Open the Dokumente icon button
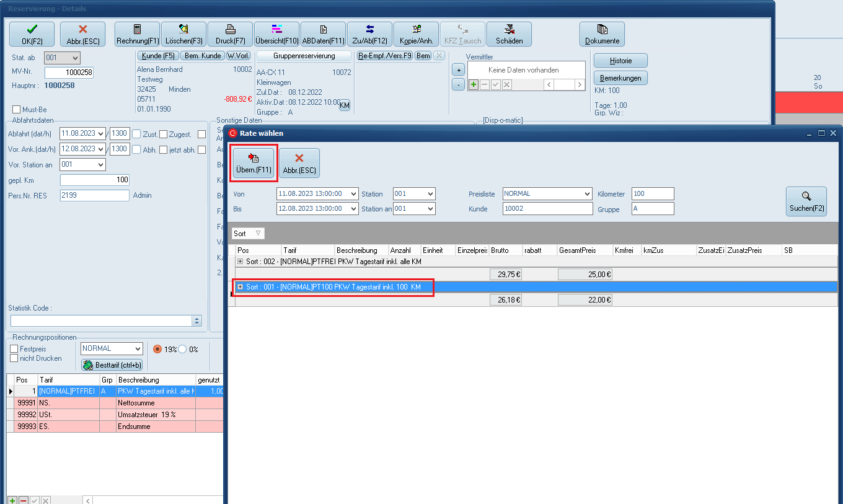The image size is (843, 504). [x=602, y=34]
